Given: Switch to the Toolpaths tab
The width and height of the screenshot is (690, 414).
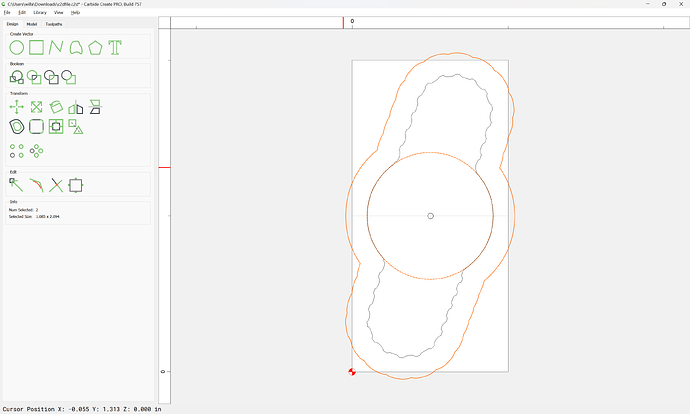Looking at the screenshot, I should click(x=53, y=23).
